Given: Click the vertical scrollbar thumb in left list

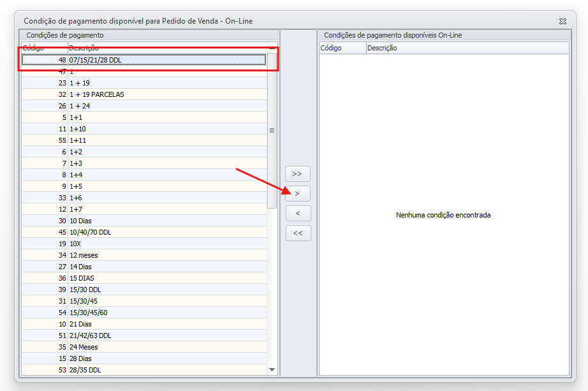Looking at the screenshot, I should [x=272, y=130].
